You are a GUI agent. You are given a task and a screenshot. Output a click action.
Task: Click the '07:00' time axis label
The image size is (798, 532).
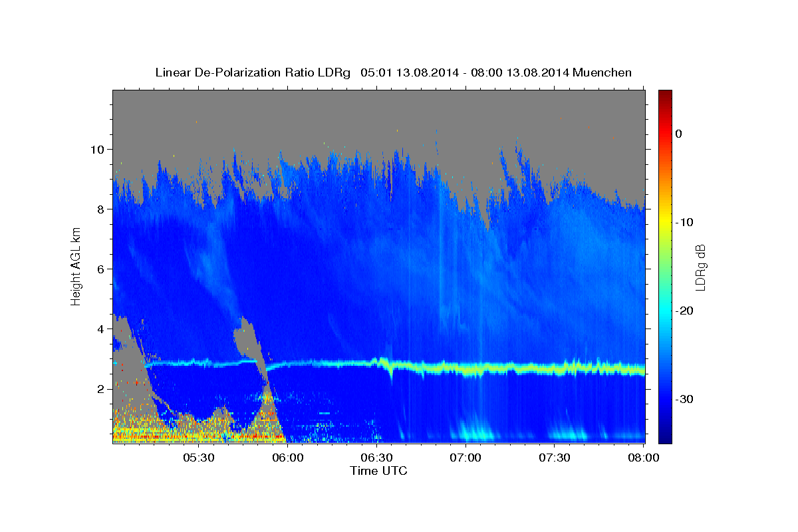pos(465,458)
